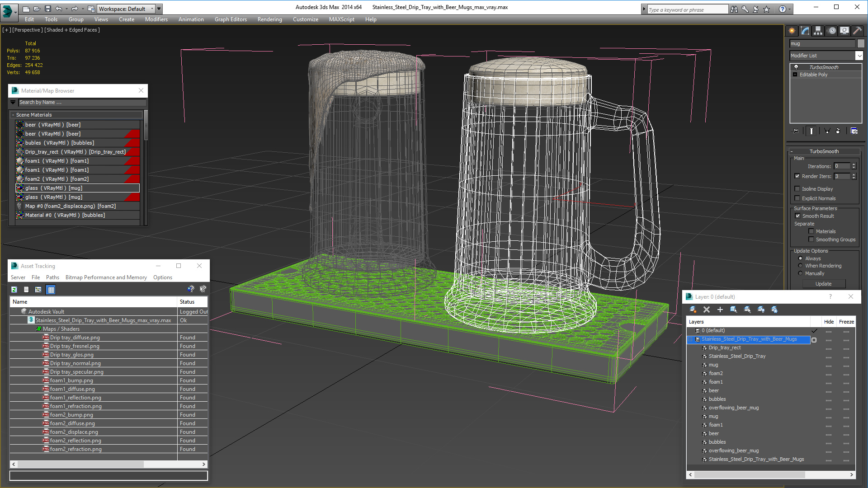Screen dimensions: 868x488
Task: Collapse Stainless_Steel_Drip_Tray_with_Beer_Mugs layer tree
Action: click(x=690, y=339)
